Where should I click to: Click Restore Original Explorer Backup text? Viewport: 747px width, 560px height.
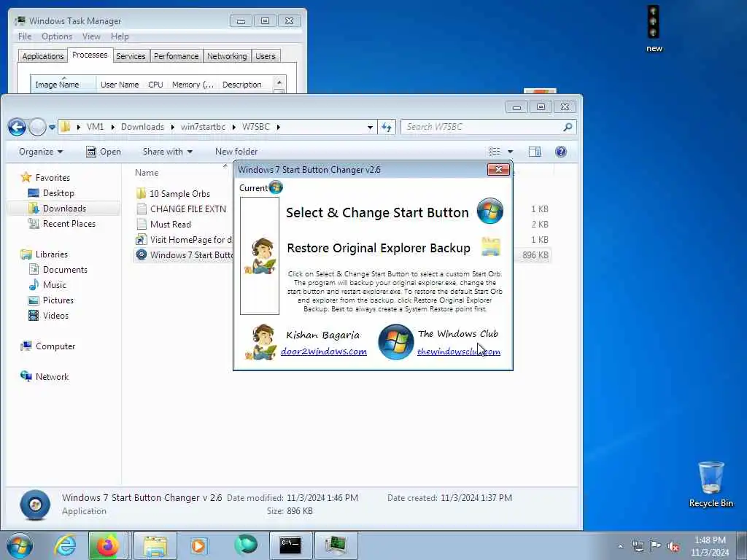pos(379,248)
